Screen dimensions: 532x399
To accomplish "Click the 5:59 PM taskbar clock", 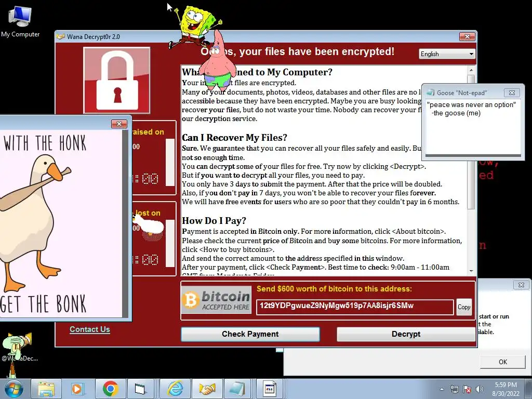I will click(506, 385).
